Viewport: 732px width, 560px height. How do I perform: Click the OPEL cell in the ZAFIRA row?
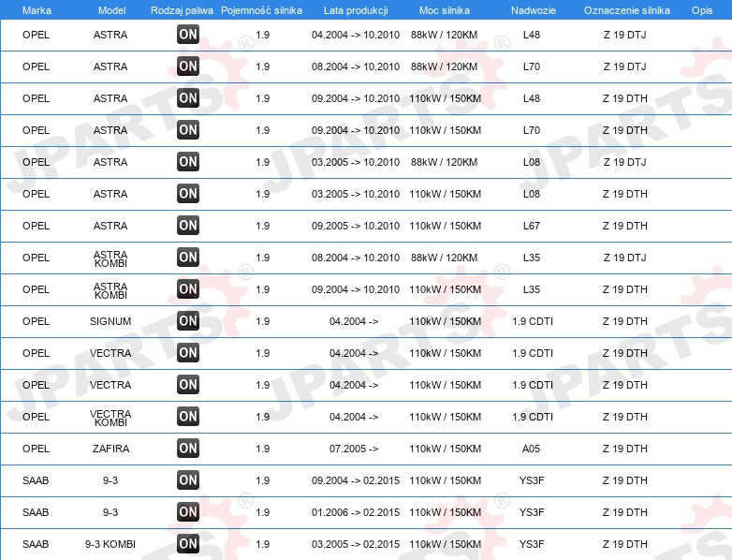[x=36, y=449]
